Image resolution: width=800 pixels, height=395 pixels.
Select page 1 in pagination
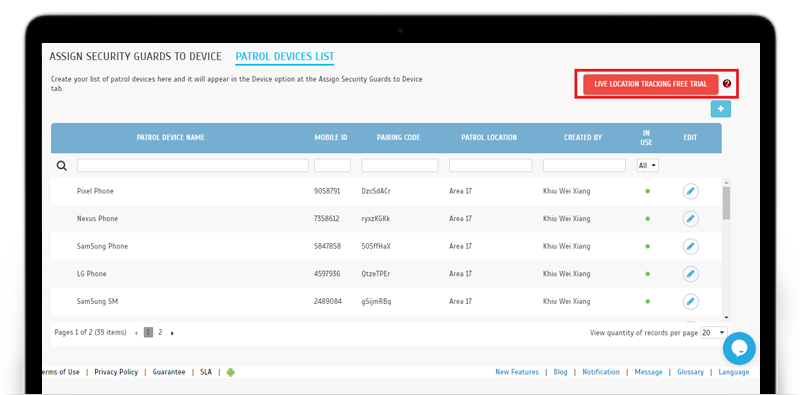pos(148,332)
